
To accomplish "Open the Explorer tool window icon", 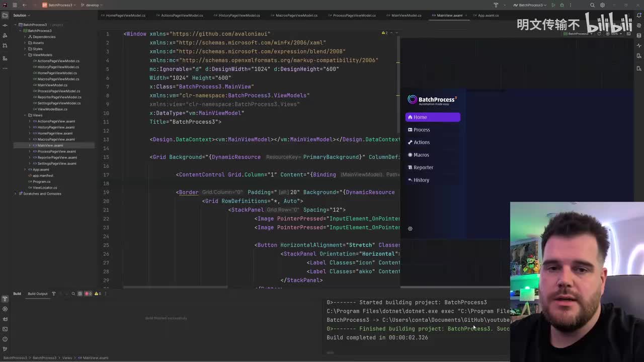I will (x=5, y=16).
